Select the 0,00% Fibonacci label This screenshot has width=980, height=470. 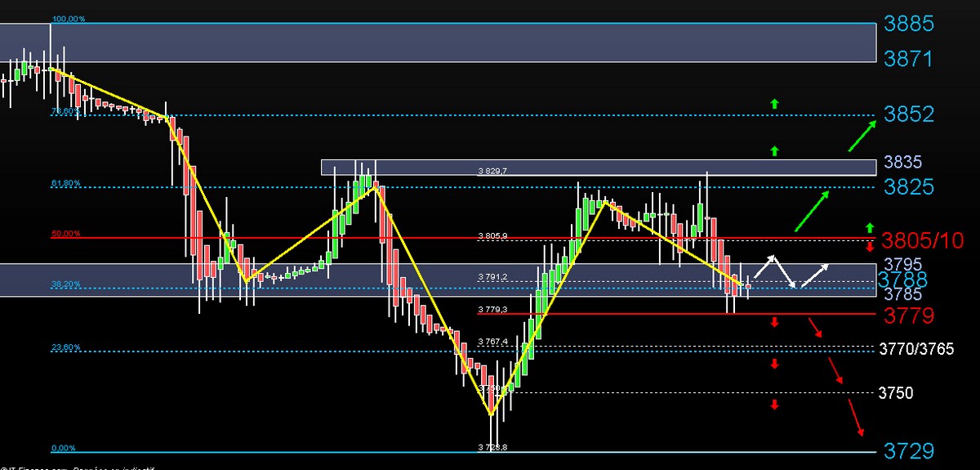[64, 447]
